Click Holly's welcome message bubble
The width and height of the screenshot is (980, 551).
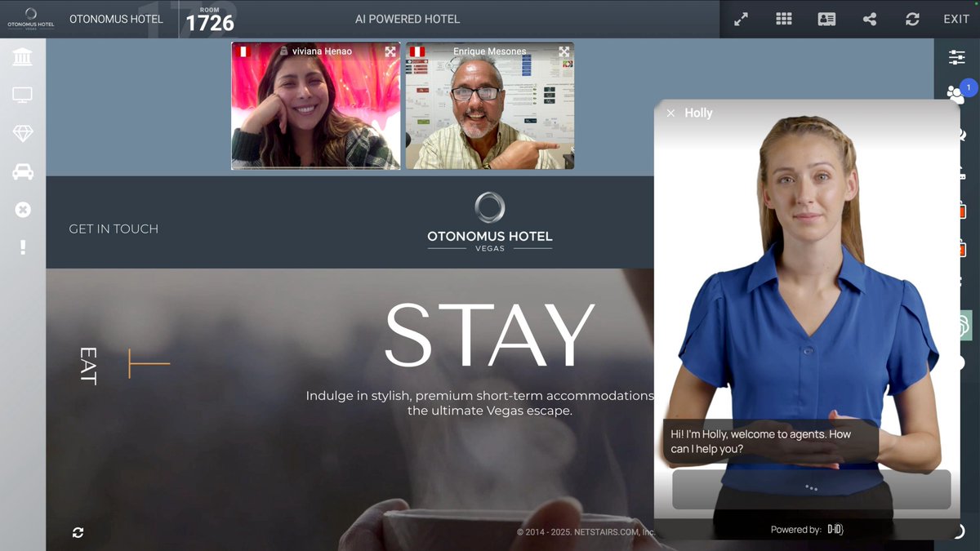click(x=770, y=442)
